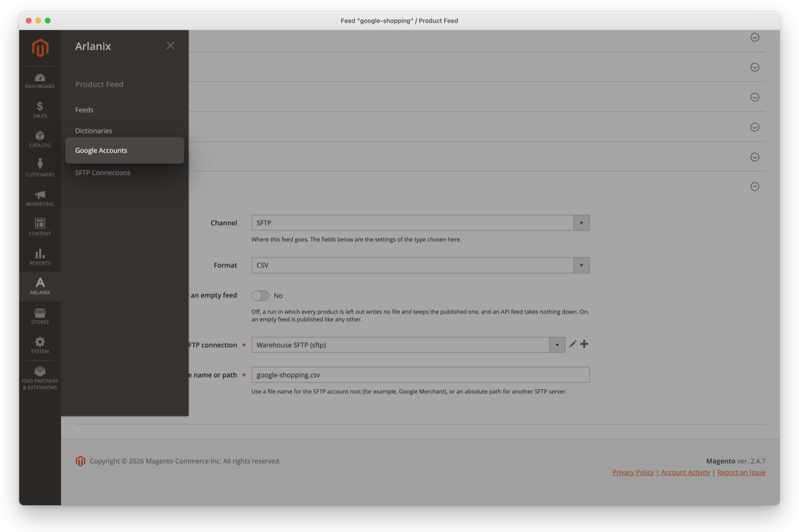Image resolution: width=799 pixels, height=532 pixels.
Task: Select the Arlanix sidebar item
Action: point(40,287)
